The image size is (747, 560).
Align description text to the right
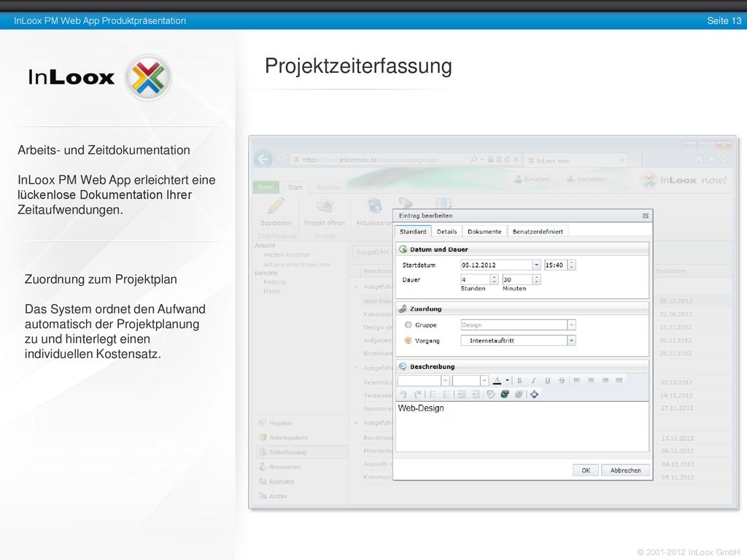pos(605,381)
